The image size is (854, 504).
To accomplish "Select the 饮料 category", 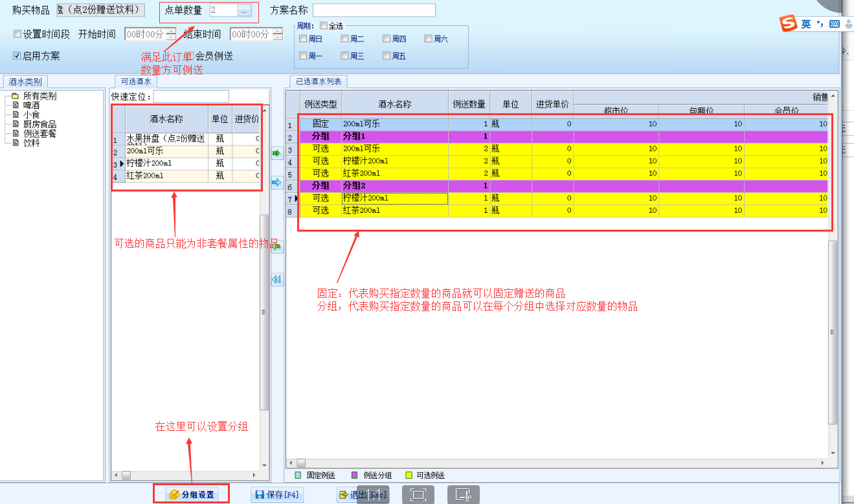I will point(32,143).
